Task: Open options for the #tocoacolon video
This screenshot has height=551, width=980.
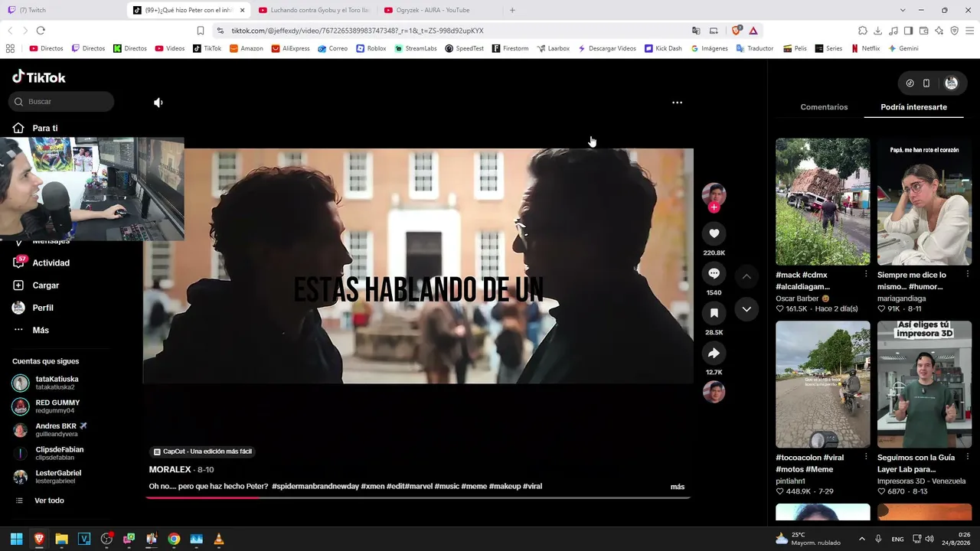Action: pyautogui.click(x=866, y=457)
